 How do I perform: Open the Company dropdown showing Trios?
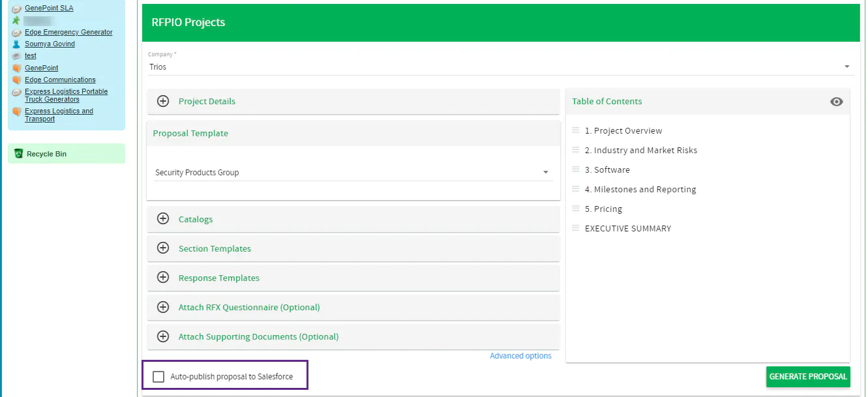(846, 66)
